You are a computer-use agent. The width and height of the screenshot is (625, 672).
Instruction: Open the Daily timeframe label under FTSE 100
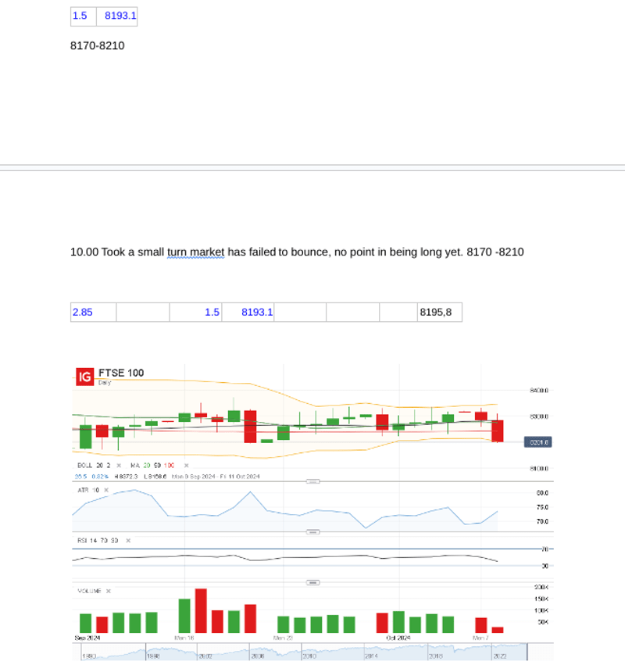tap(104, 383)
